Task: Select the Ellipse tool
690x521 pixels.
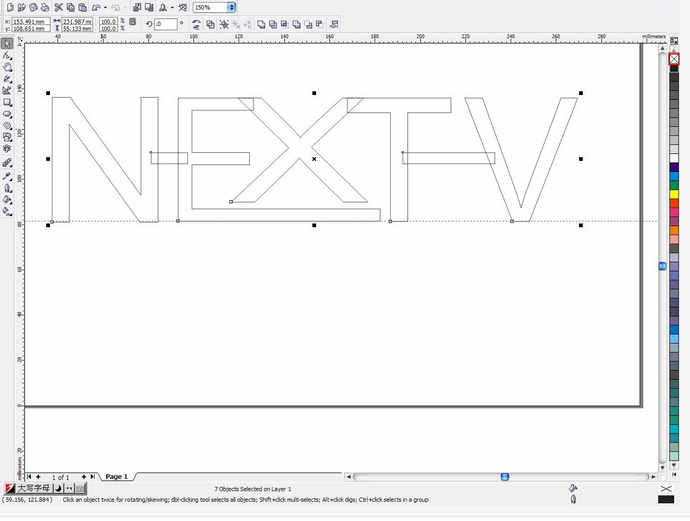Action: coord(7,114)
